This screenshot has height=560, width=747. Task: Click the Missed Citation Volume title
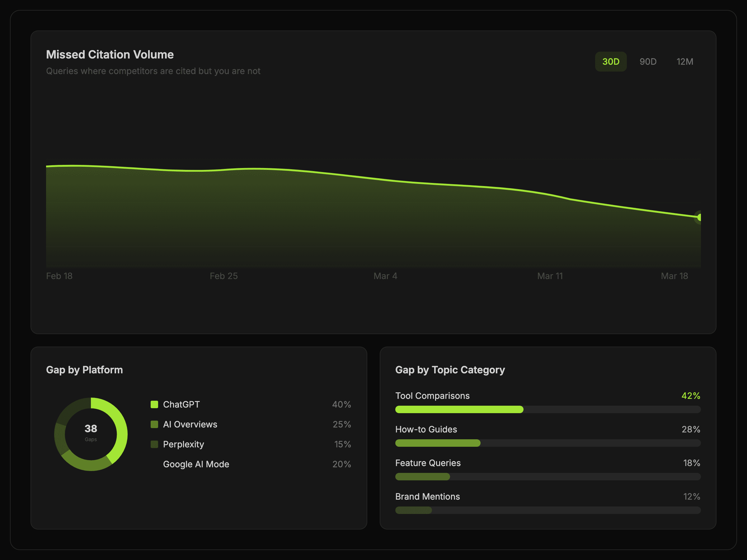coord(110,55)
